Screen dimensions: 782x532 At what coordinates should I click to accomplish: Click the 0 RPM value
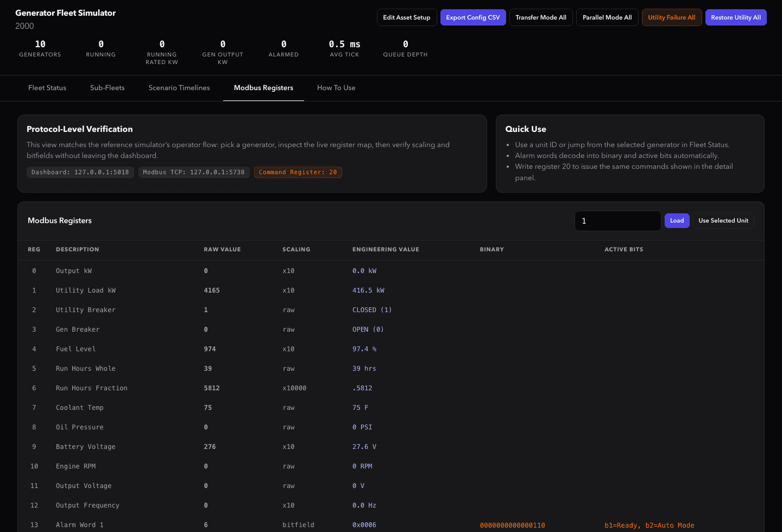362,466
